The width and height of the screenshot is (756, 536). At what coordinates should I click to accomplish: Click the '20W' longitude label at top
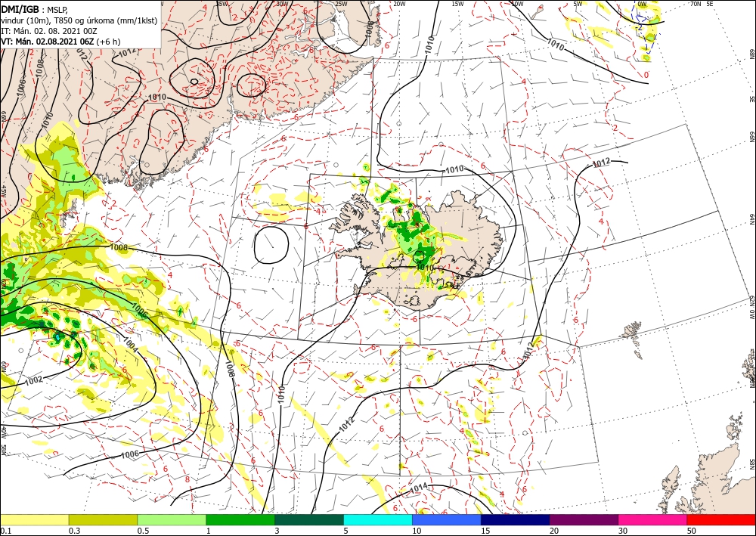398,4
